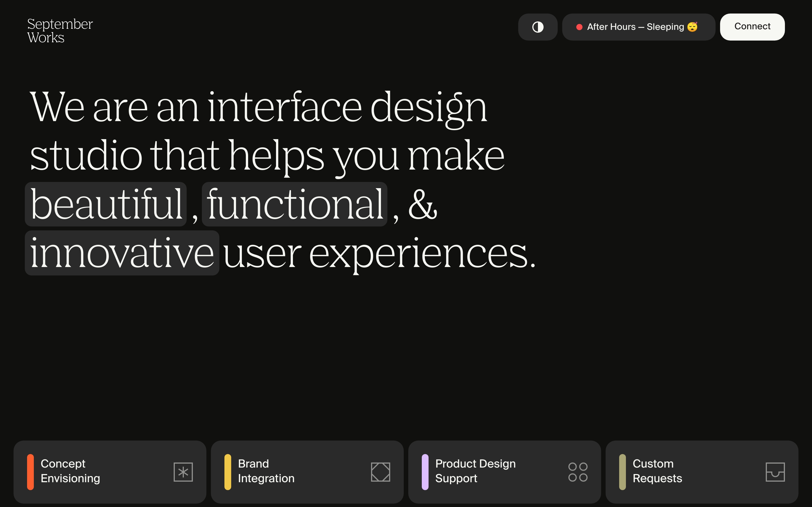Select the Concept Envisioning label text

(x=70, y=471)
